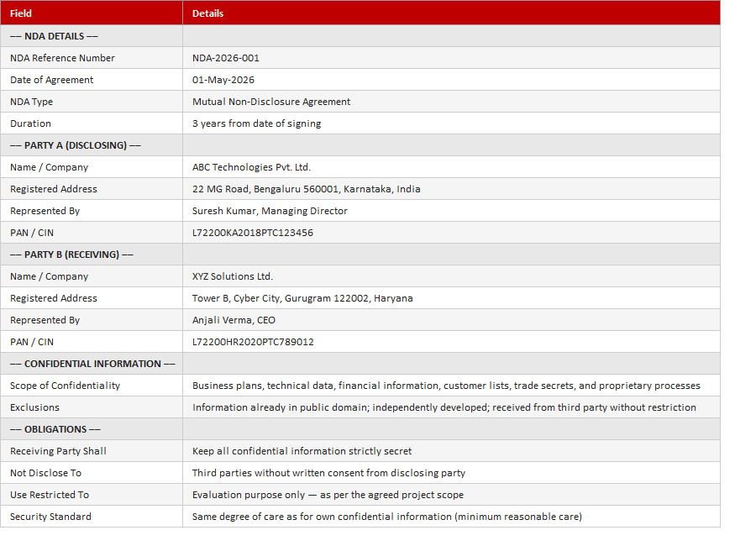756x546 pixels.
Task: Click the 'Details' column header
Action: point(451,13)
